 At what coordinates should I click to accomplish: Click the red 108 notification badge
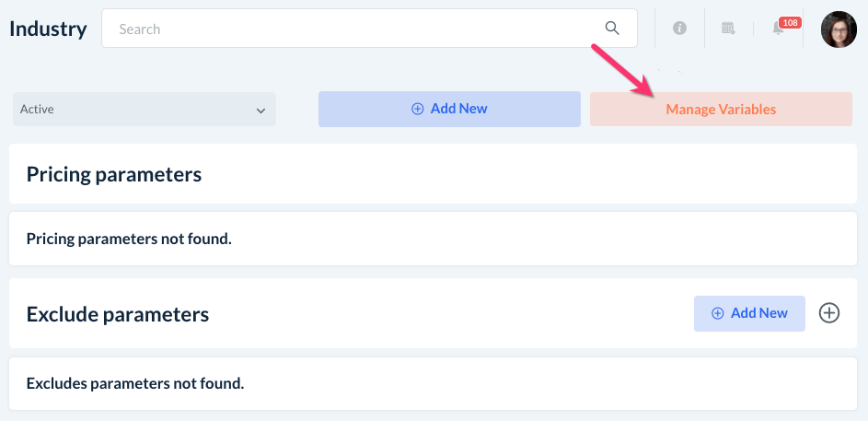pyautogui.click(x=790, y=22)
